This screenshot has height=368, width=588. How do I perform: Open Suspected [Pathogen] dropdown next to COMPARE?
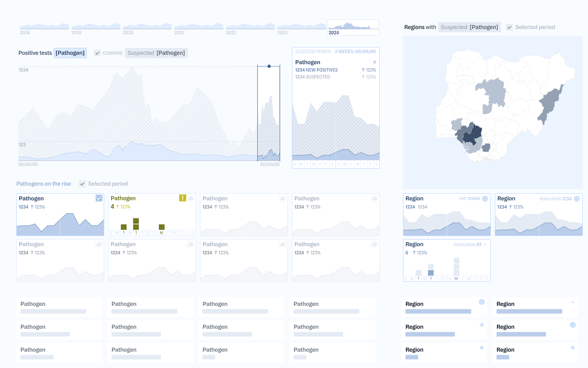(x=156, y=53)
